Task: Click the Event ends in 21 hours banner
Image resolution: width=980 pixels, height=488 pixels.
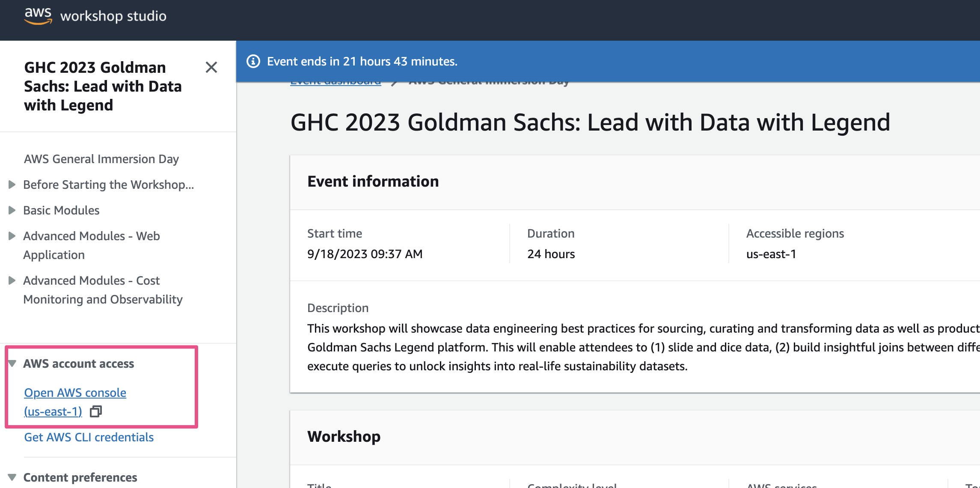Action: pyautogui.click(x=362, y=61)
